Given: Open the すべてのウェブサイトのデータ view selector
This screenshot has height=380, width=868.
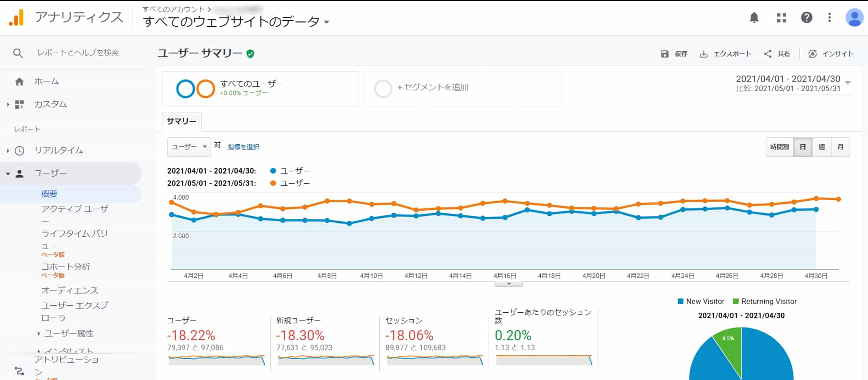Looking at the screenshot, I should point(236,21).
